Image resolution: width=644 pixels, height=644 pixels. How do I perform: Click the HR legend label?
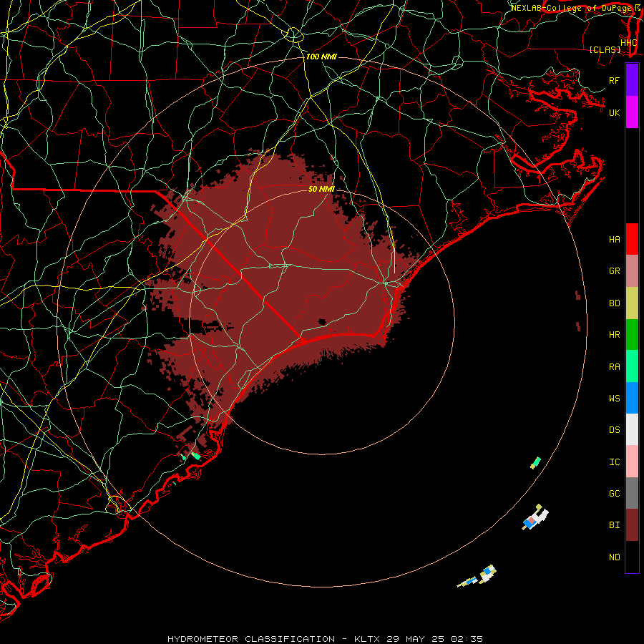615,335
